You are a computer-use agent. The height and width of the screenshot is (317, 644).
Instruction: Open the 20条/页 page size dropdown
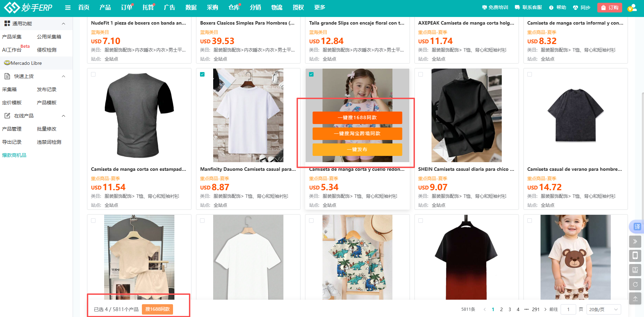[x=604, y=309]
